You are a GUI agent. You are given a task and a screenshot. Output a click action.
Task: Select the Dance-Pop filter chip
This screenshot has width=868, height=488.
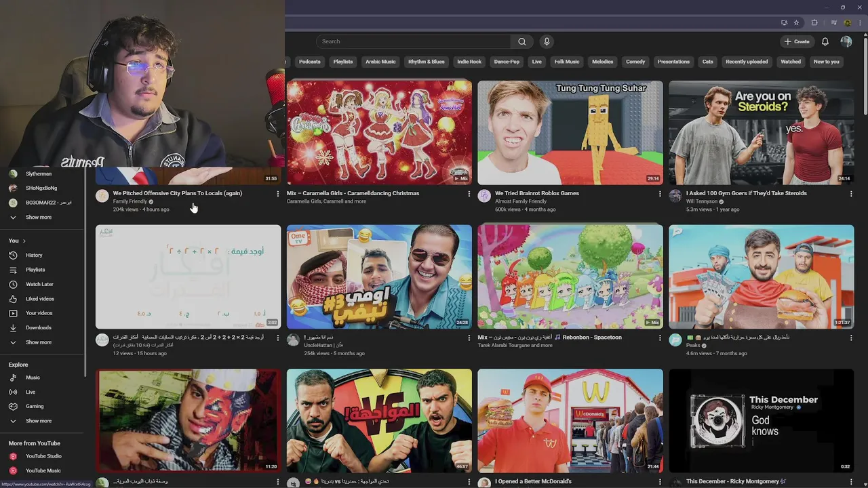click(507, 62)
